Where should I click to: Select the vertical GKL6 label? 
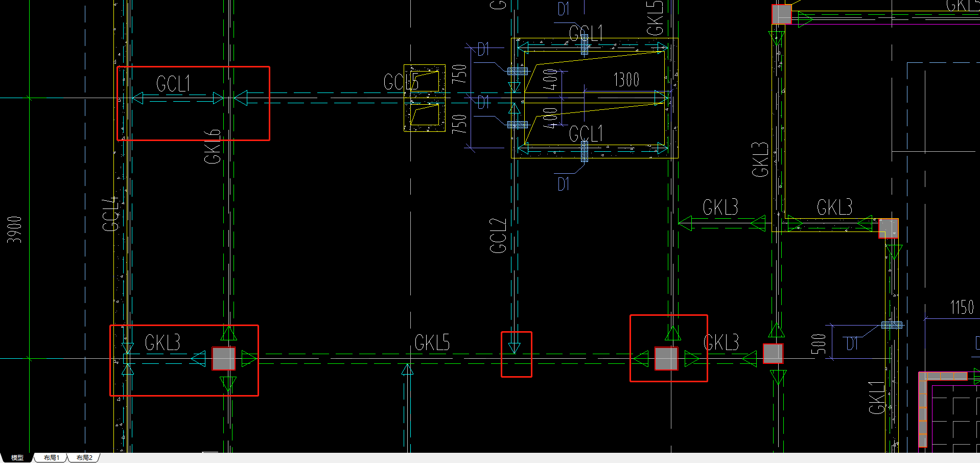[212, 147]
